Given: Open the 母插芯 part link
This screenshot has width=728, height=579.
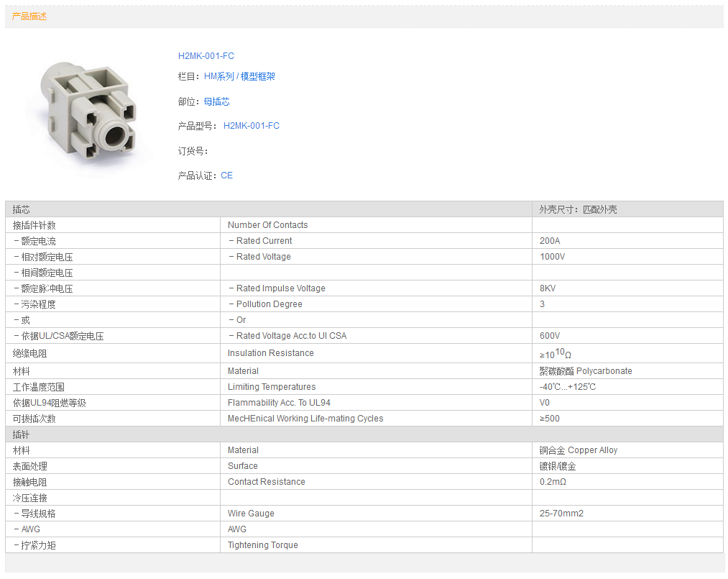Looking at the screenshot, I should (217, 102).
